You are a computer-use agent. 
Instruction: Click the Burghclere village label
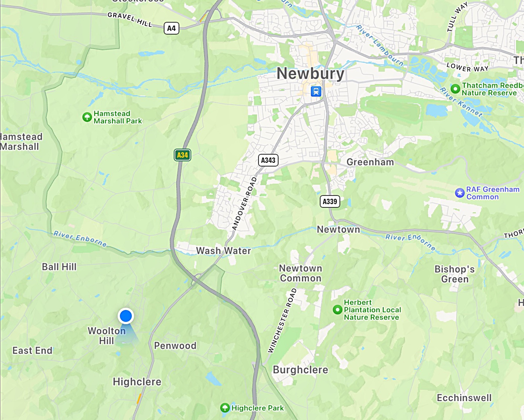coord(301,370)
